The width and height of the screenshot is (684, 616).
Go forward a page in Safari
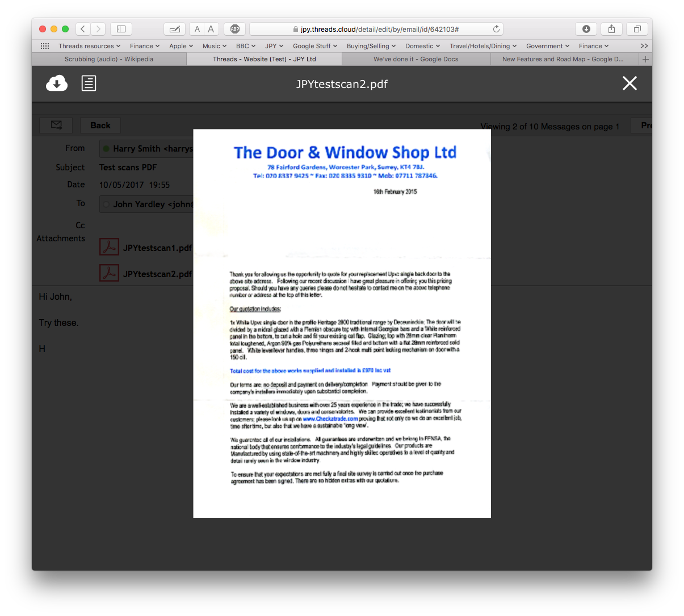(98, 29)
